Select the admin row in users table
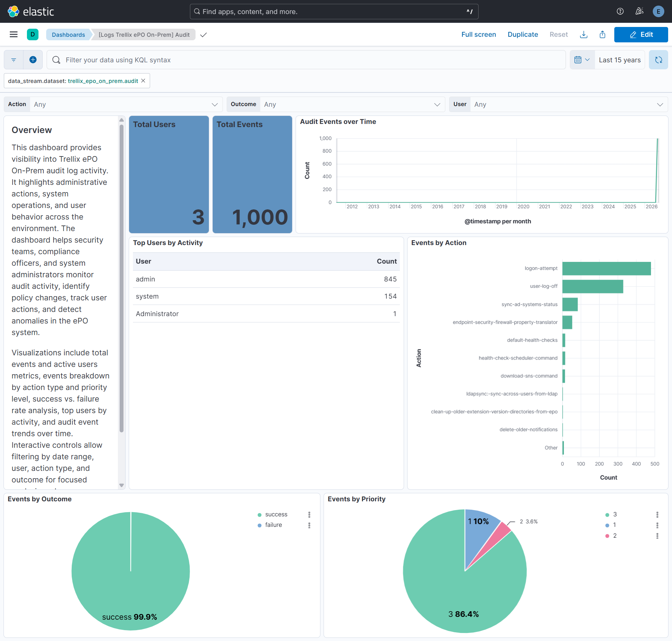Viewport: 672px width, 641px height. (266, 279)
